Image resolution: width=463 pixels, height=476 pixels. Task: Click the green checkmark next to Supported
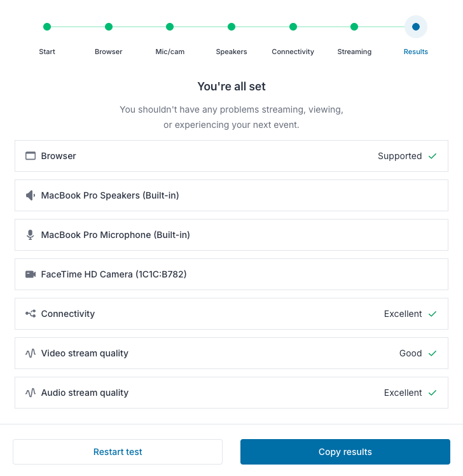pos(432,156)
